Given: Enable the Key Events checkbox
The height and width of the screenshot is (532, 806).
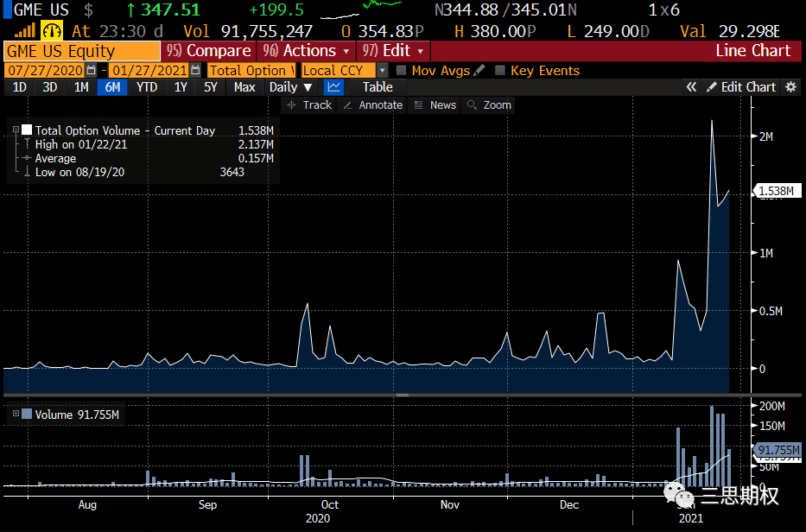Looking at the screenshot, I should (499, 70).
